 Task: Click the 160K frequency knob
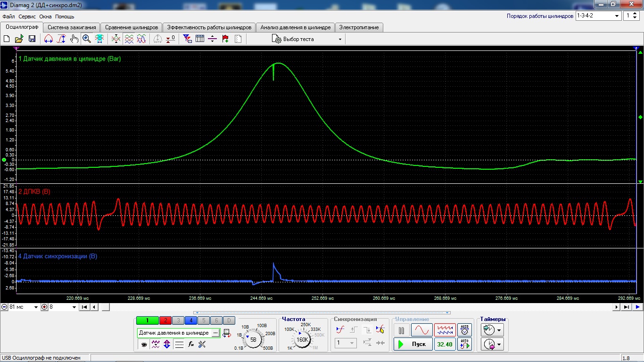pyautogui.click(x=302, y=339)
